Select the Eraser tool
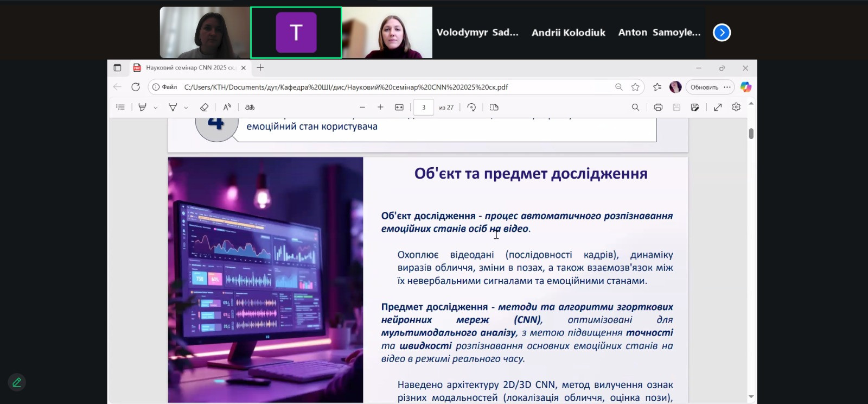 pos(204,108)
